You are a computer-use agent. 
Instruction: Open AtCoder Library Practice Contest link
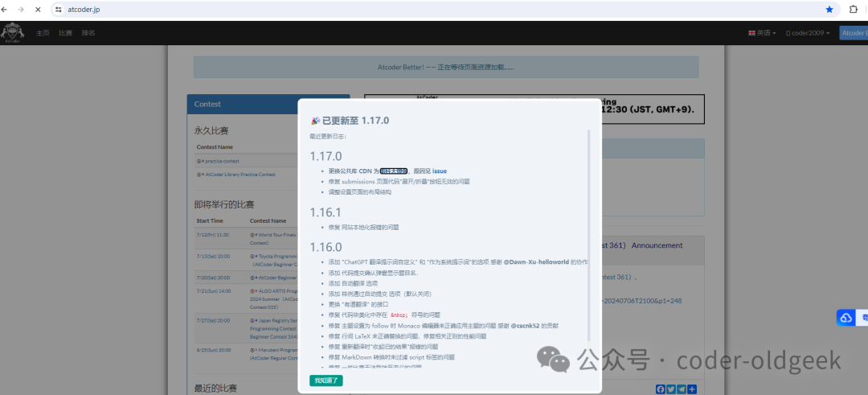240,174
